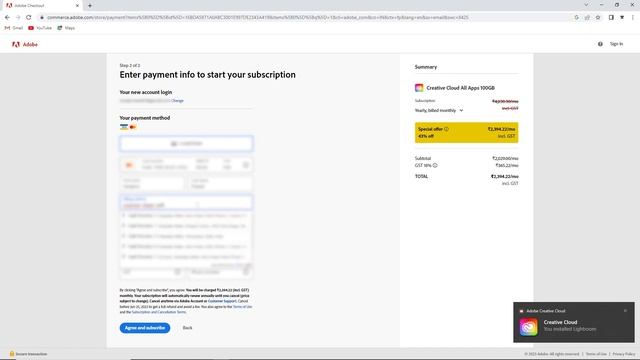Click the Special offer info icon
The height and width of the screenshot is (360, 640).
click(446, 129)
